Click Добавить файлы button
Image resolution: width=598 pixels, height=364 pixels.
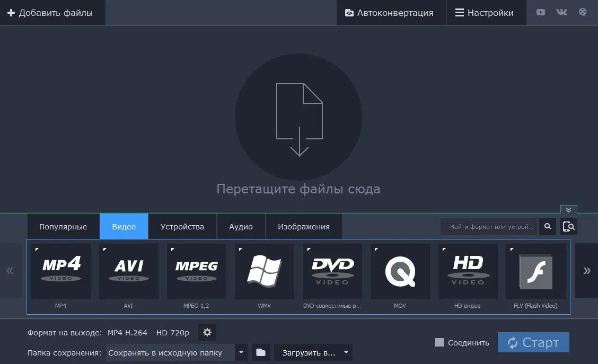50,13
